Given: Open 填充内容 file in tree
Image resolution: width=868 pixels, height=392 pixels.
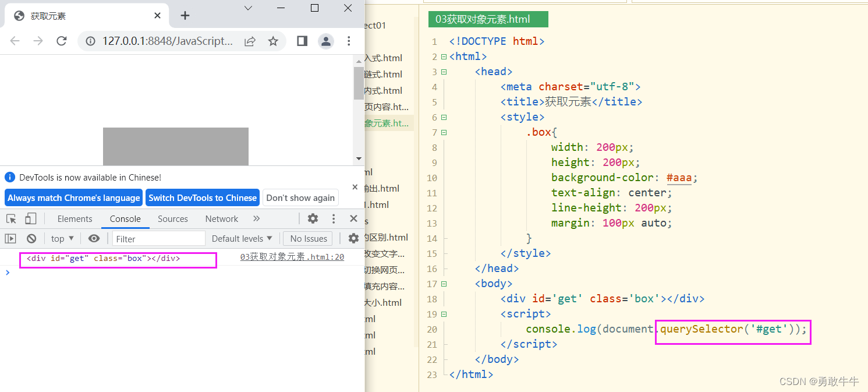Looking at the screenshot, I should click(x=384, y=287).
